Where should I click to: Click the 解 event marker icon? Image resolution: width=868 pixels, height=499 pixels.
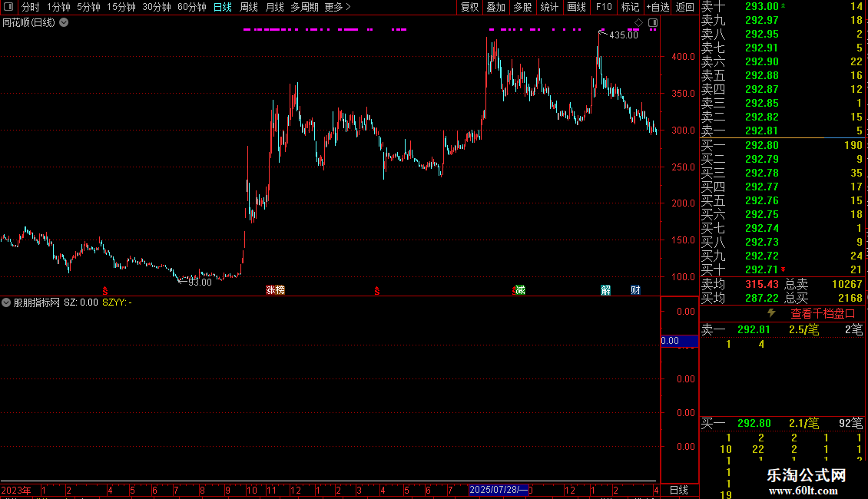pyautogui.click(x=605, y=290)
